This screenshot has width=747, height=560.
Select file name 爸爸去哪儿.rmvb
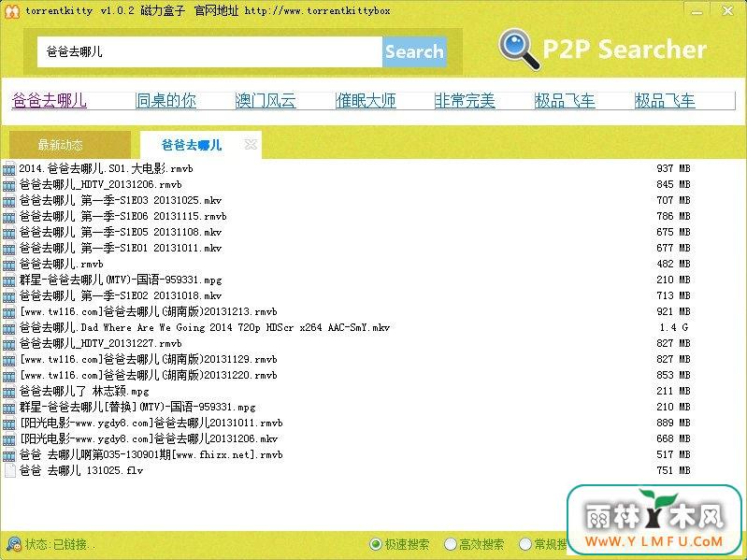click(x=62, y=265)
